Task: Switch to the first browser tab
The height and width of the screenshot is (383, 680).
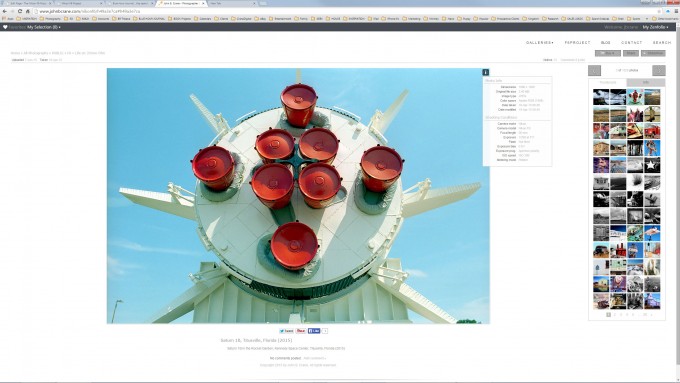Action: (27, 3)
